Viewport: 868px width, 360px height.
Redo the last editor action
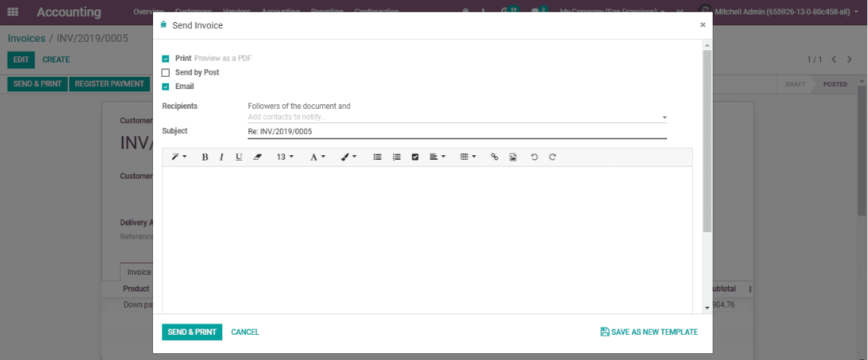[553, 157]
